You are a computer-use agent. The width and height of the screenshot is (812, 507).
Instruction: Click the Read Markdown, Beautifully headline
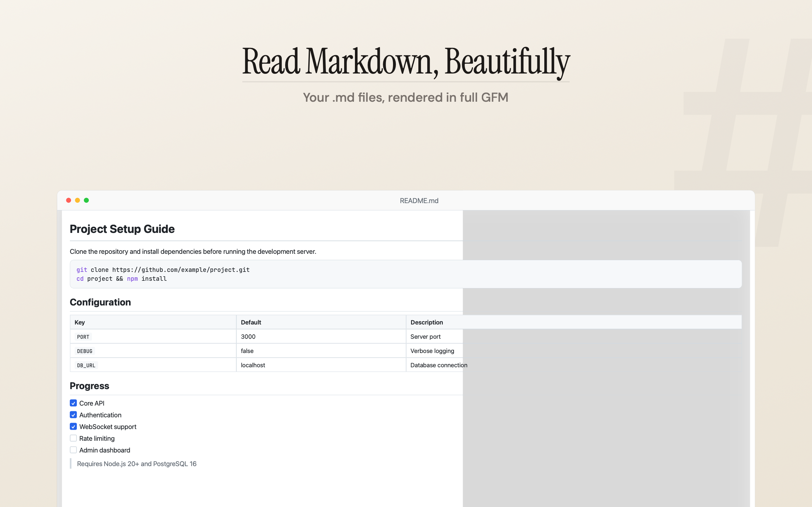coord(406,61)
